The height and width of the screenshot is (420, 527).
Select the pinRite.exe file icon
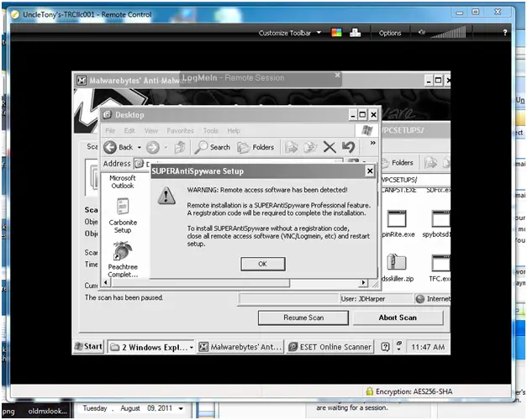[398, 223]
